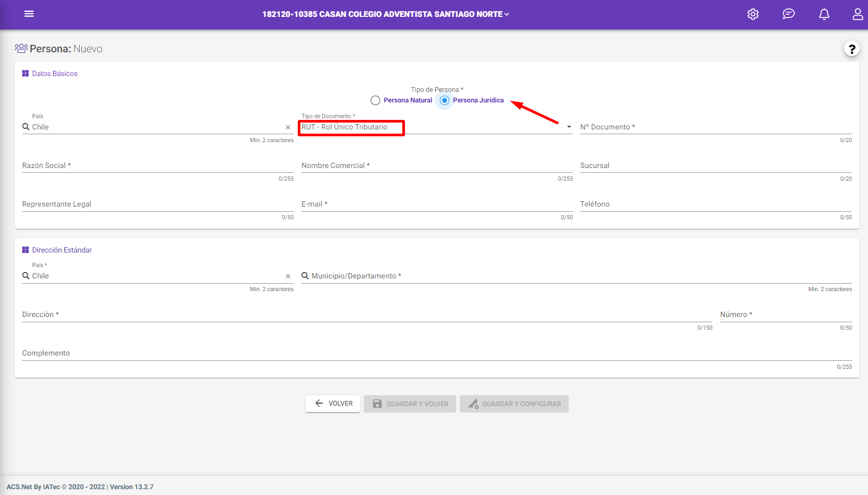The height and width of the screenshot is (495, 868).
Task: Click search icon of Municipio/Departamento field
Action: [305, 276]
